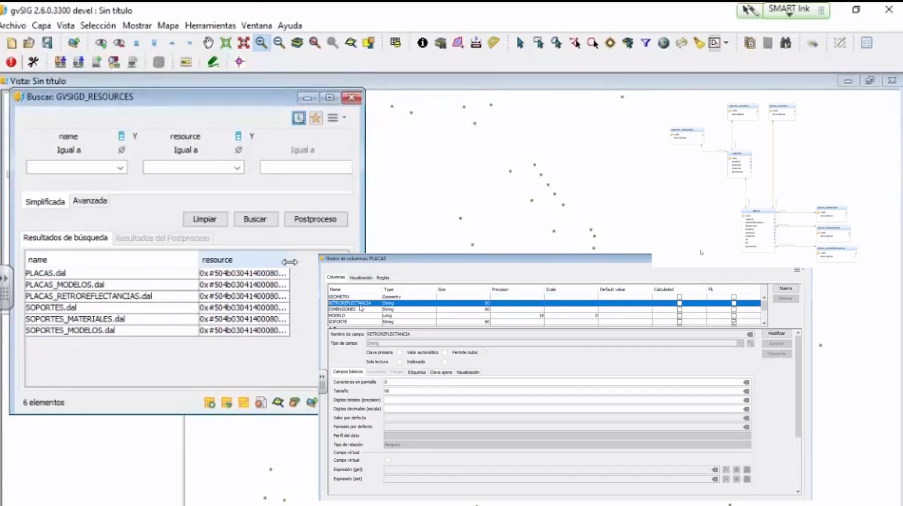Click the save project floppy icon
Screen dimensions: 903x506
pos(46,43)
